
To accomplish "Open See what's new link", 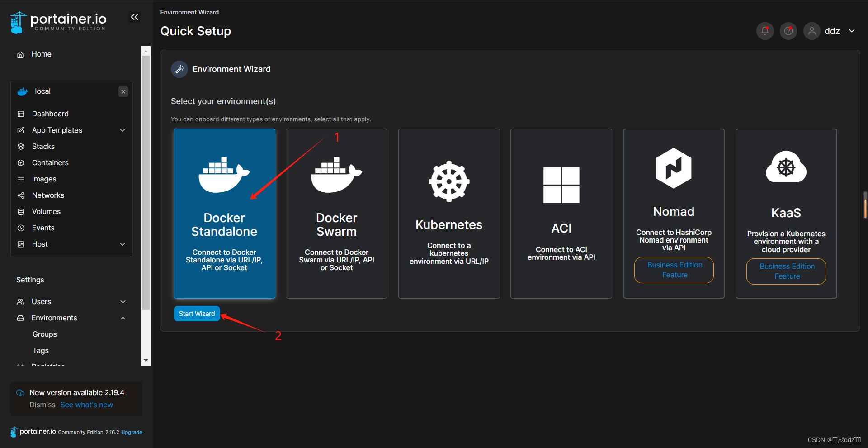I will 87,405.
